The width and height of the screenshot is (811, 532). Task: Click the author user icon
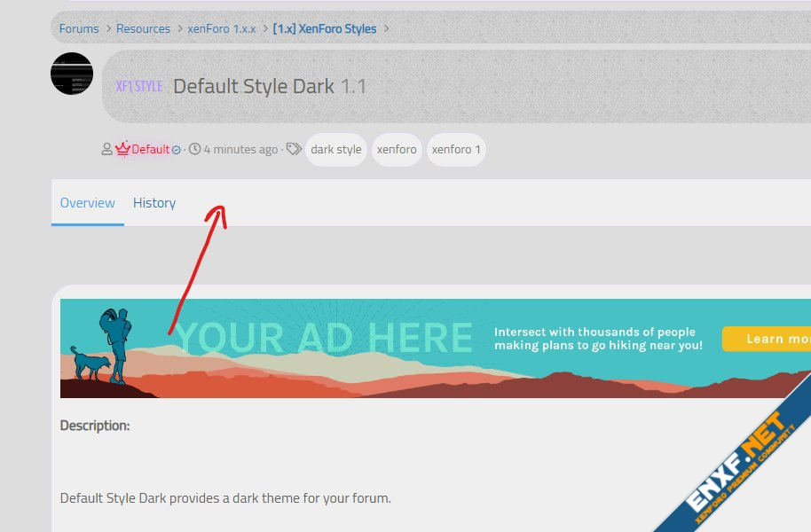(107, 150)
